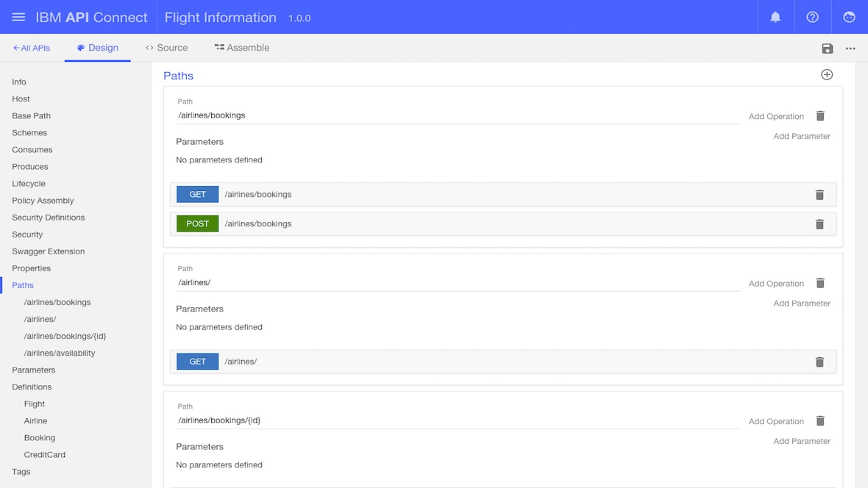Click Add Parameter for /airlines/bookings path
This screenshot has width=868, height=488.
pos(802,136)
